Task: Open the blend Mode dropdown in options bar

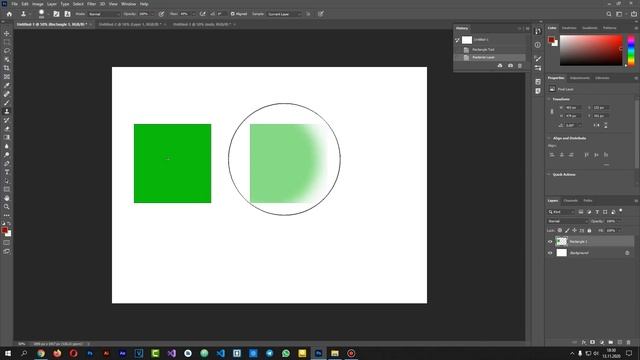Action: (104, 14)
